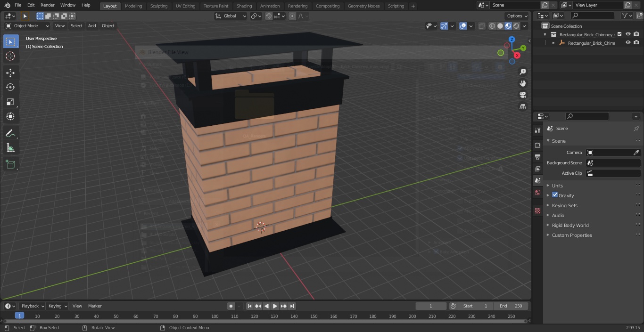Switch to Wireframe viewport shading
Screen dimensions: 644x332
tap(492, 26)
